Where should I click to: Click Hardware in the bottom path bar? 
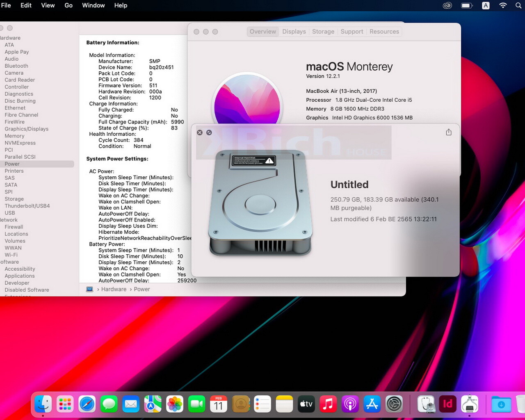point(114,289)
